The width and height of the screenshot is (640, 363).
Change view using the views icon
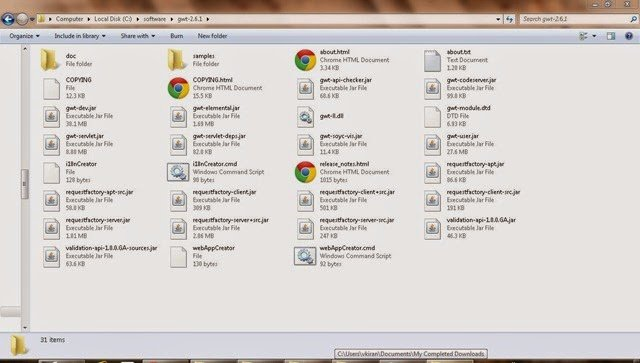tap(584, 36)
